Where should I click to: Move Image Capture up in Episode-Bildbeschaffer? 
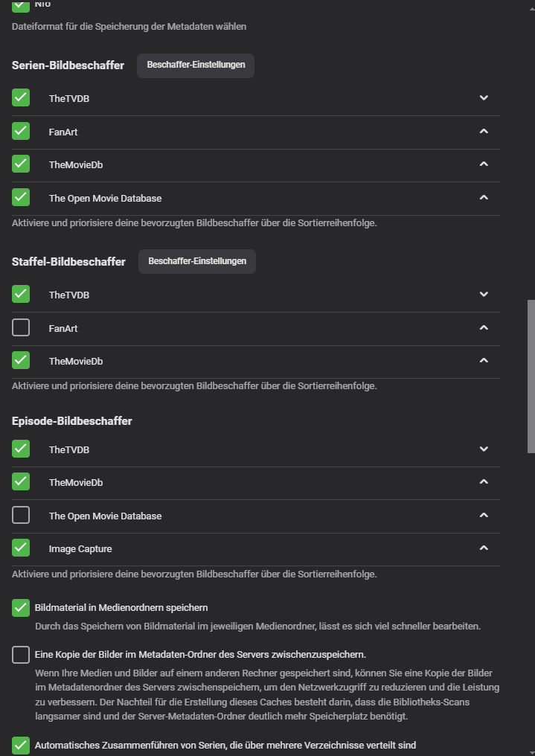[x=484, y=548]
